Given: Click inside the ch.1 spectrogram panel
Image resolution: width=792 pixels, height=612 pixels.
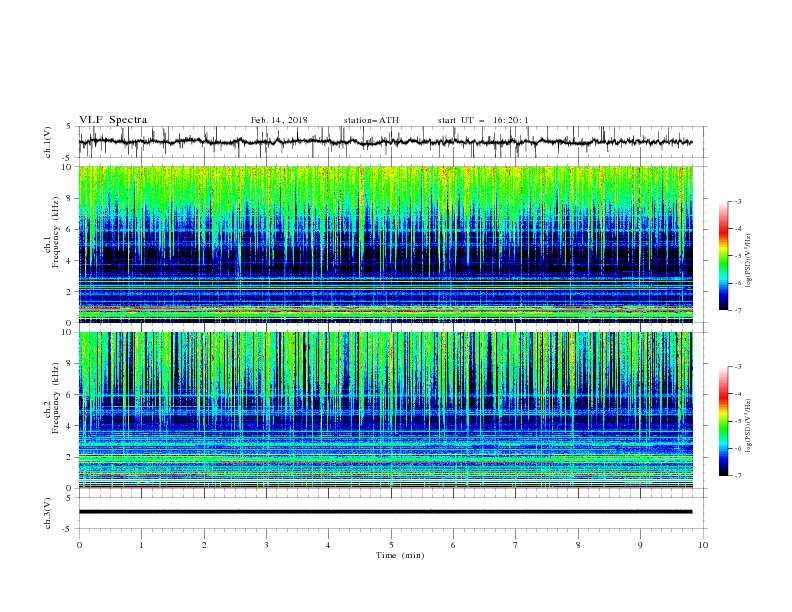Looking at the screenshot, I should pos(386,244).
